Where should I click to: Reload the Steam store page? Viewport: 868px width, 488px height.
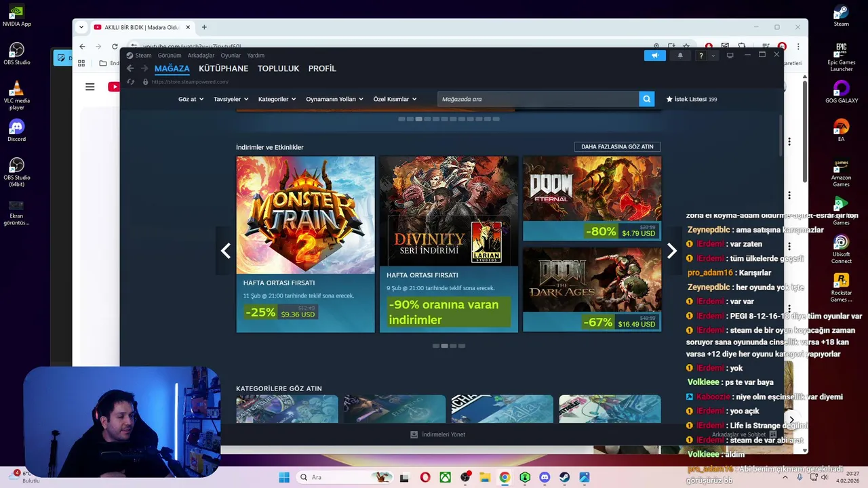click(x=130, y=82)
